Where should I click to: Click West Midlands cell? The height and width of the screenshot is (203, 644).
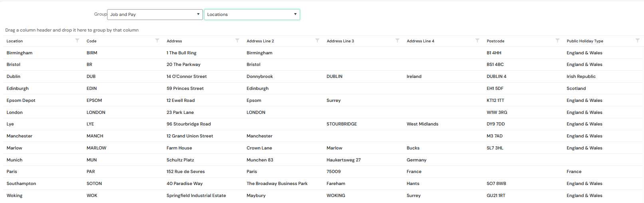(422, 124)
